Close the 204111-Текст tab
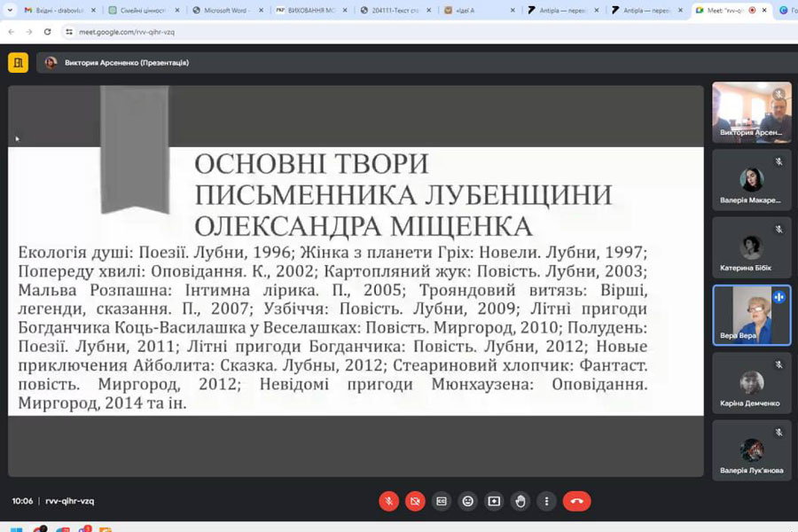The height and width of the screenshot is (532, 798). click(x=428, y=10)
